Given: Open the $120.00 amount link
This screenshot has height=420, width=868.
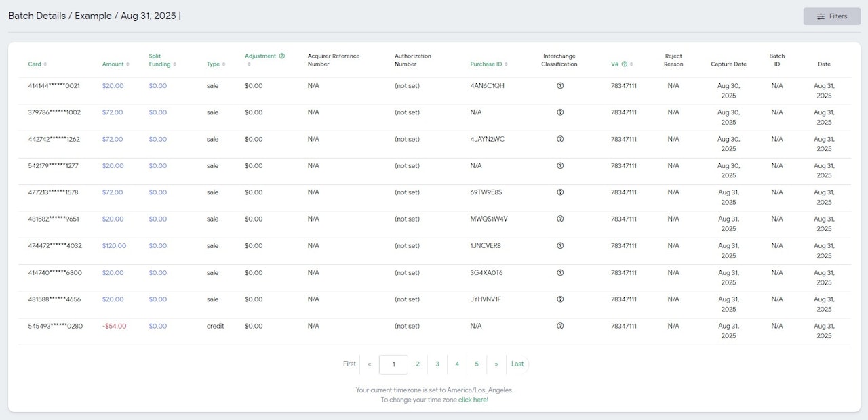Looking at the screenshot, I should click(x=114, y=246).
